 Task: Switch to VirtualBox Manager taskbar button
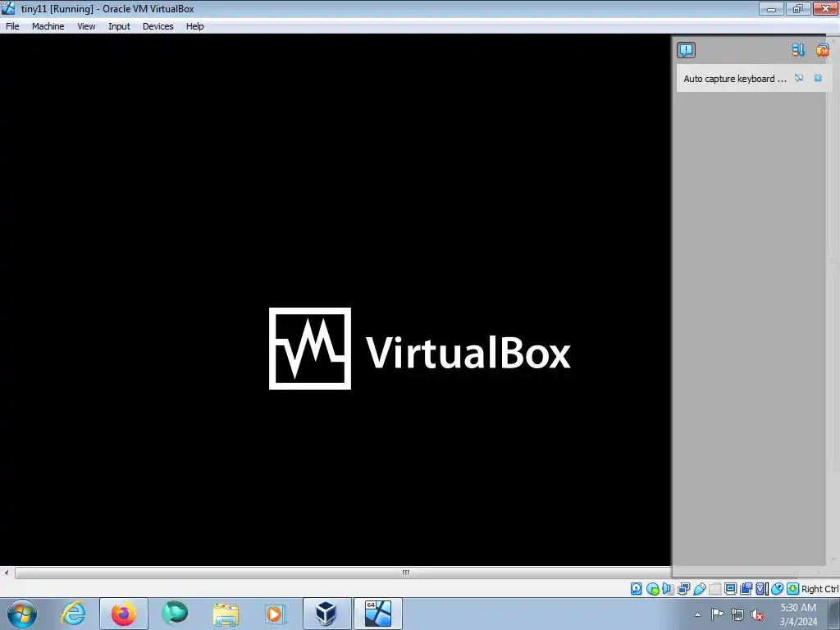click(x=326, y=614)
